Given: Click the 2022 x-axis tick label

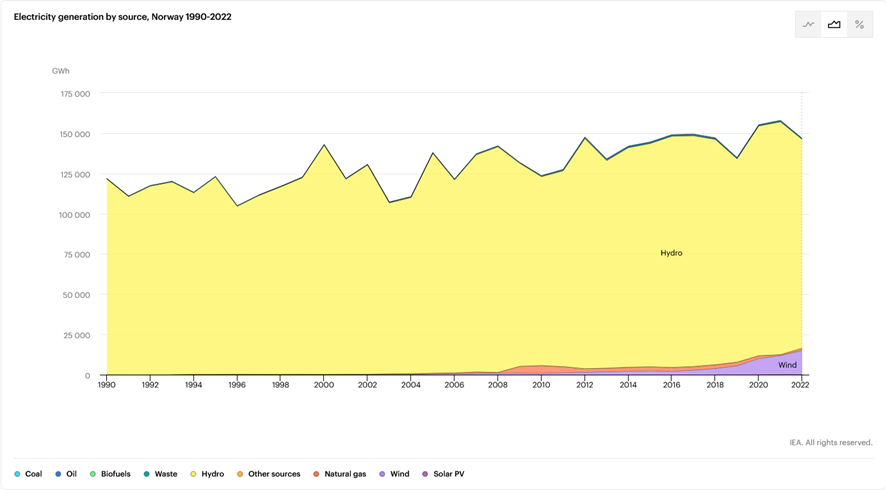Looking at the screenshot, I should pyautogui.click(x=802, y=384).
